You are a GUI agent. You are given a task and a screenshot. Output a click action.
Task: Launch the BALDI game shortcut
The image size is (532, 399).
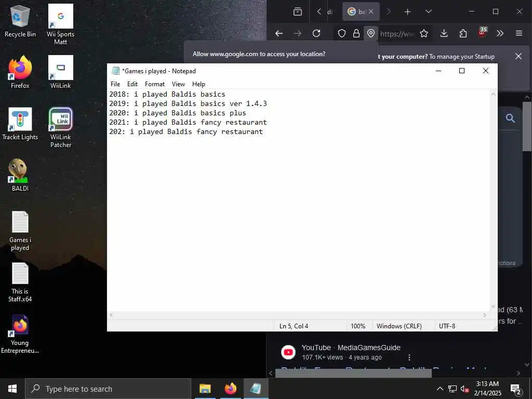(x=20, y=176)
